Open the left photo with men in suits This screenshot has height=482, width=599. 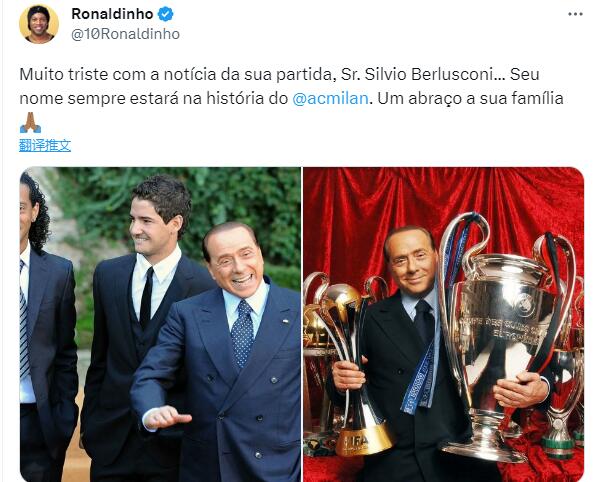(160, 324)
